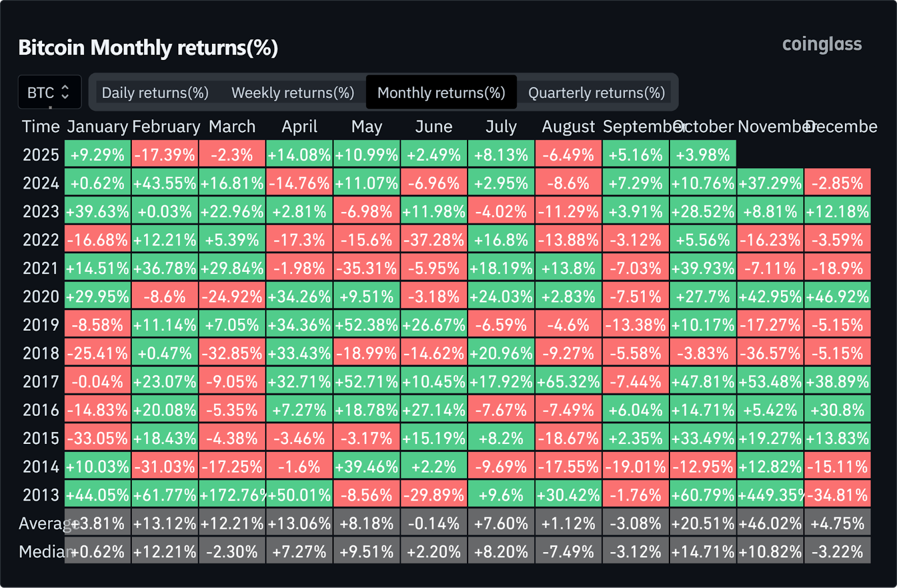897x588 pixels.
Task: Select the Monthly returns(%) tab
Action: pyautogui.click(x=441, y=92)
